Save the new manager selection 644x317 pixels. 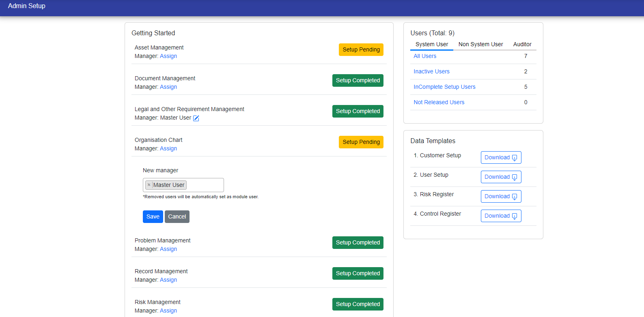(x=153, y=216)
